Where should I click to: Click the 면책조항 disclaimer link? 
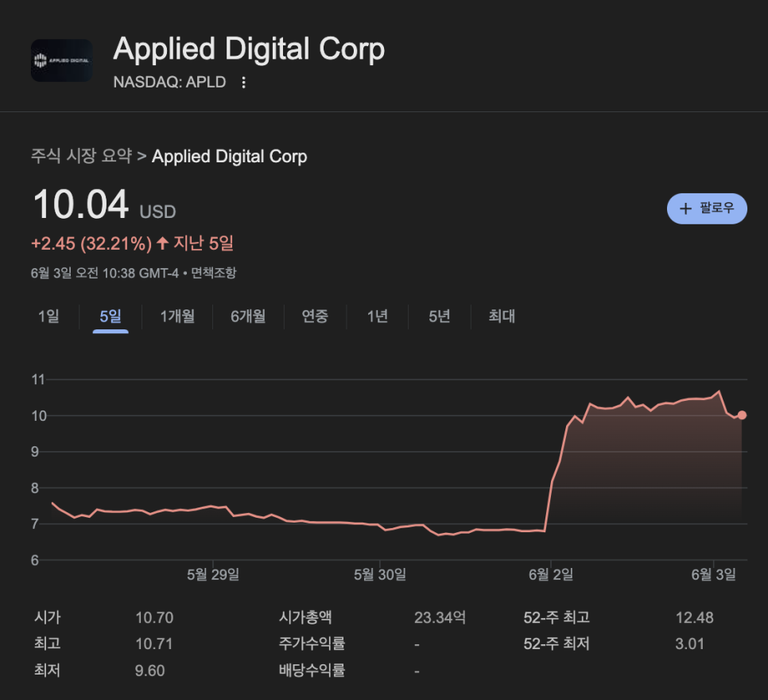(x=214, y=273)
